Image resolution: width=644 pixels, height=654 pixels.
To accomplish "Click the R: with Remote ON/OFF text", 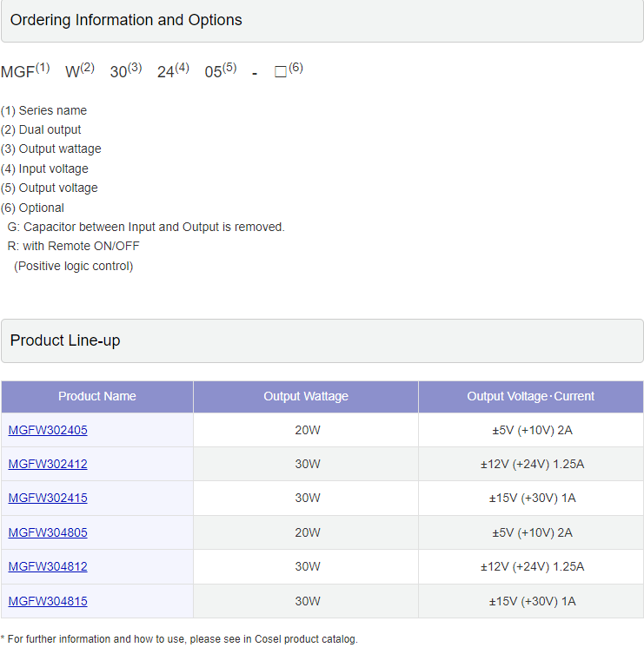I will pyautogui.click(x=73, y=246).
